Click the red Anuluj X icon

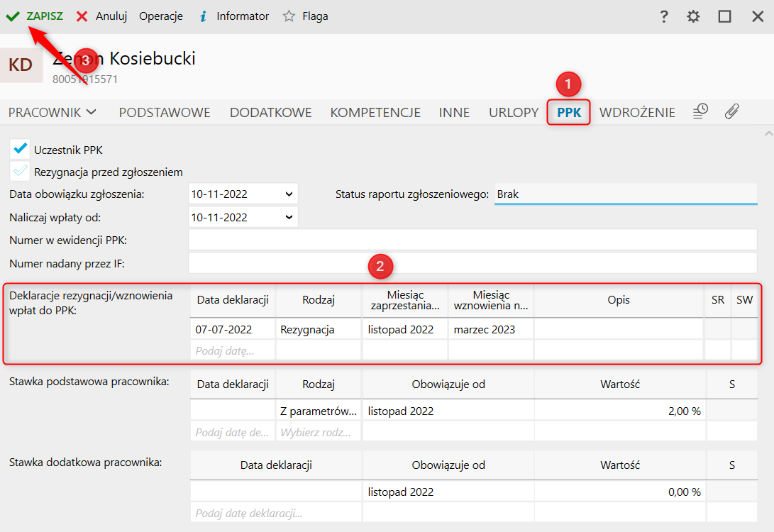[82, 16]
